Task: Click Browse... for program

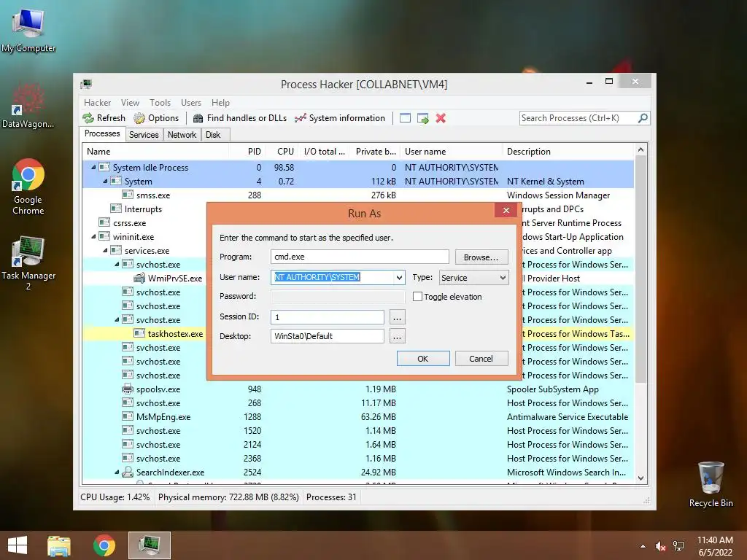Action: tap(481, 257)
